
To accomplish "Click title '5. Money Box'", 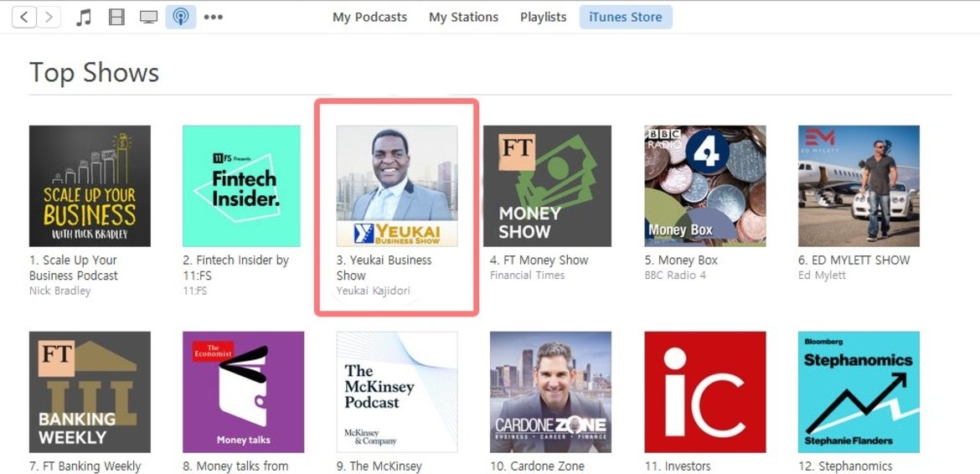I will [681, 260].
